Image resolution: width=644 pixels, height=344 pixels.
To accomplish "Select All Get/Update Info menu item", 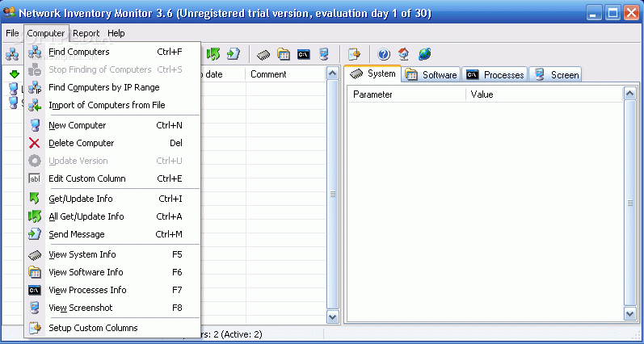I will point(112,216).
